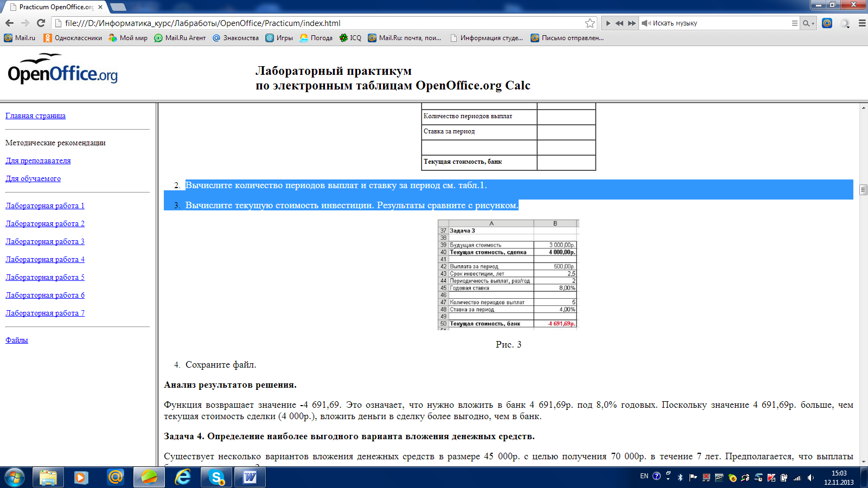Open 'Лабораторная работа 4' link

[x=45, y=260]
